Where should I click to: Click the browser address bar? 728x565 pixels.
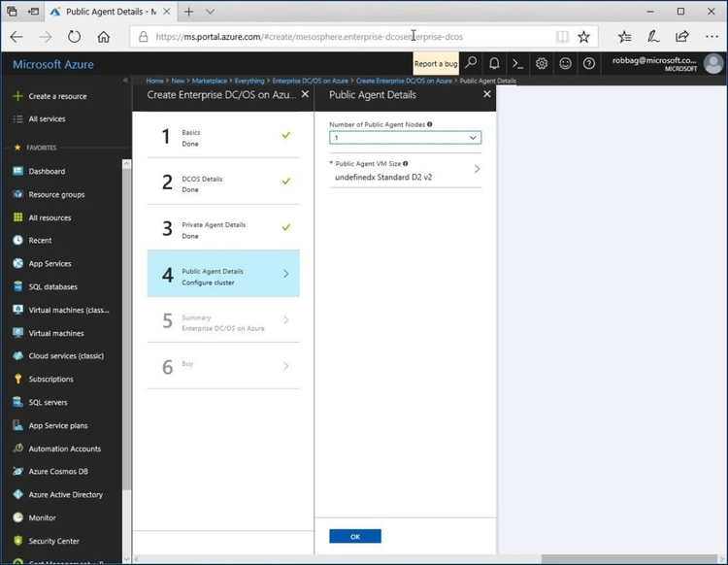pos(349,37)
